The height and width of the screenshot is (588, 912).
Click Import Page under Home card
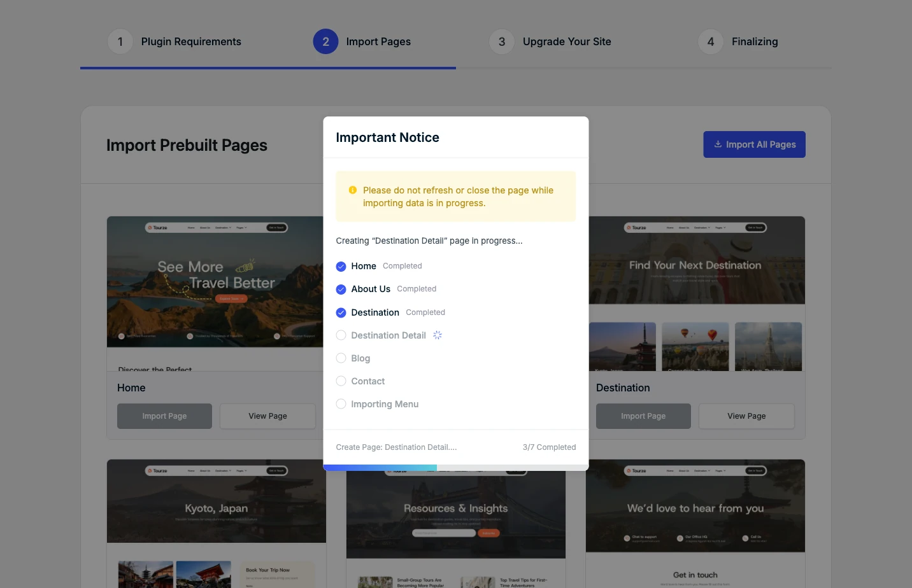[164, 416]
